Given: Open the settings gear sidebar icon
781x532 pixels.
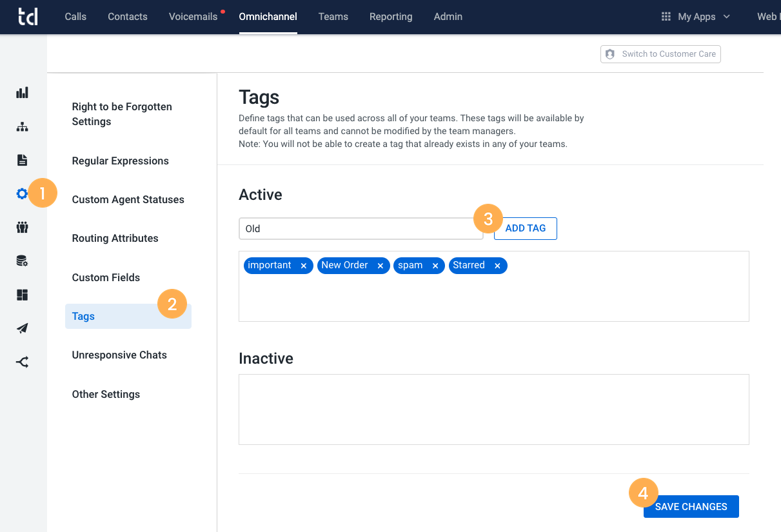Looking at the screenshot, I should coord(23,193).
